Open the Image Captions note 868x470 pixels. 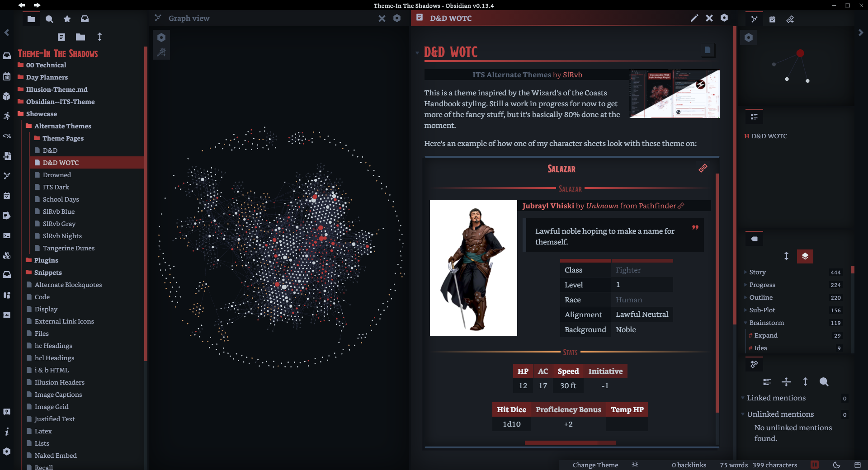pyautogui.click(x=58, y=395)
